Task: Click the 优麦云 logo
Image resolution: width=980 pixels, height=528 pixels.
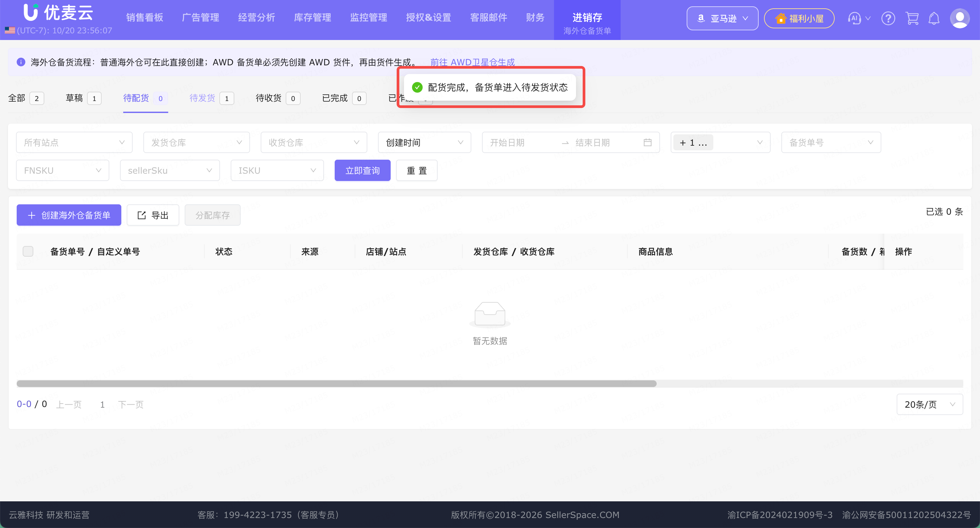Action: pyautogui.click(x=58, y=13)
